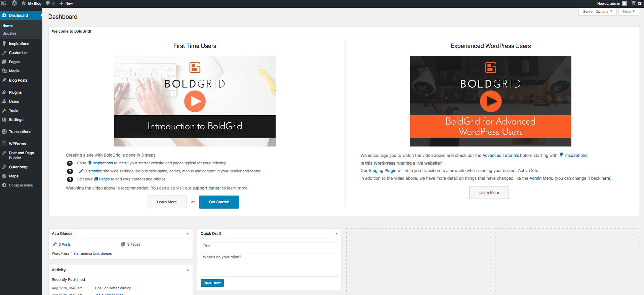This screenshot has width=644, height=295.
Task: Open the menu toggle icon in admin bar
Action: [4, 3]
